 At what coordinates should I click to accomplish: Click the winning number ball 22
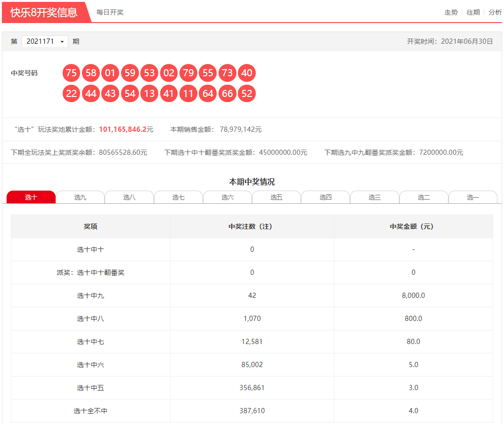pyautogui.click(x=72, y=94)
